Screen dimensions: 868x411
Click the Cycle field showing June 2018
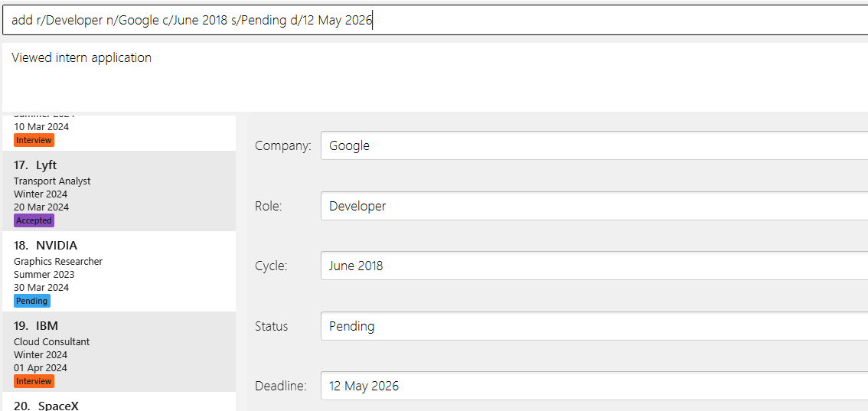594,266
